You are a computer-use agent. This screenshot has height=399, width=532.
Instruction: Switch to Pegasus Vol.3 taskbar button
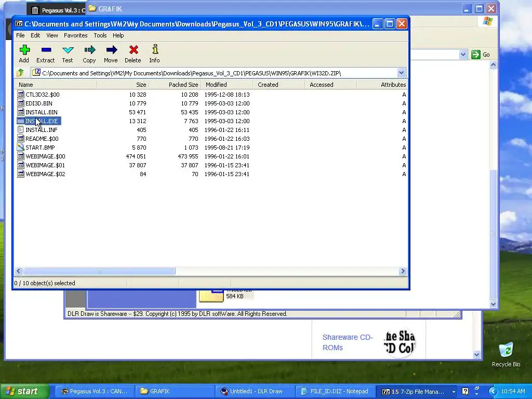click(95, 392)
